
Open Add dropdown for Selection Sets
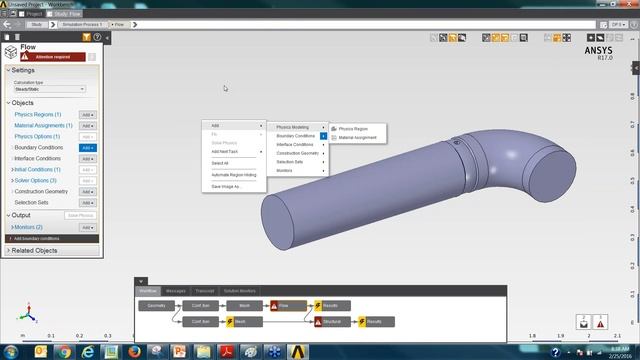[x=88, y=203]
